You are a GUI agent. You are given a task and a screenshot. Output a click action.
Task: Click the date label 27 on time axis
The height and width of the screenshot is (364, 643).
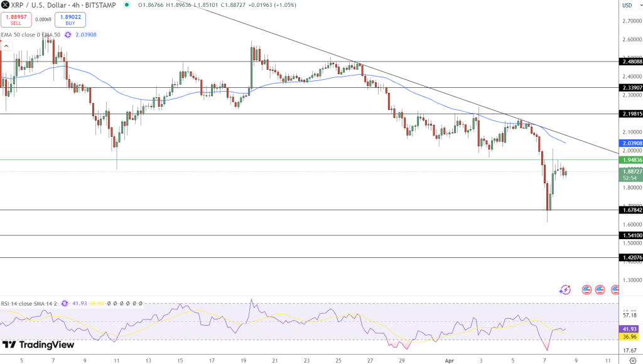point(370,361)
